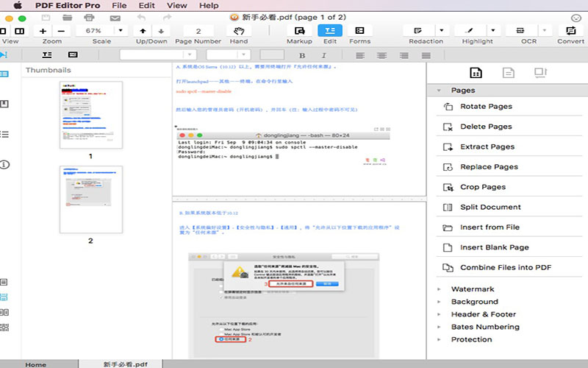Open the PDF Editor Pro menu
This screenshot has width=588, height=368.
(x=68, y=5)
